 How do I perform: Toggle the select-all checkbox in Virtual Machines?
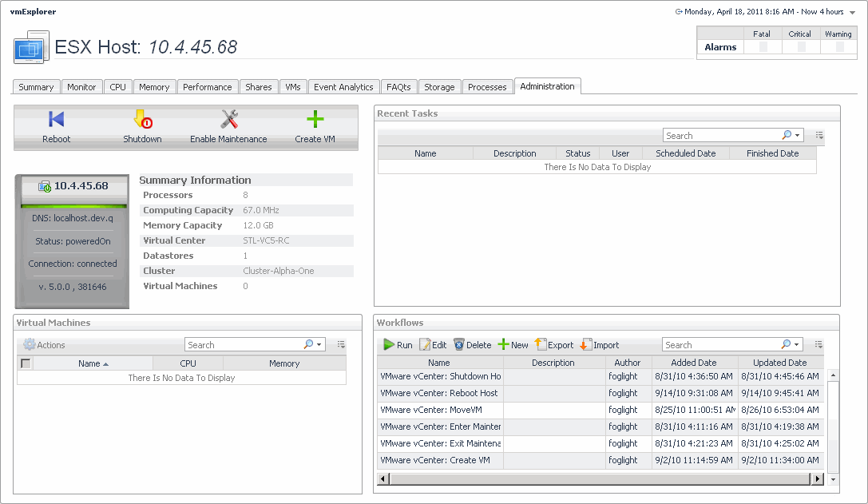point(26,363)
